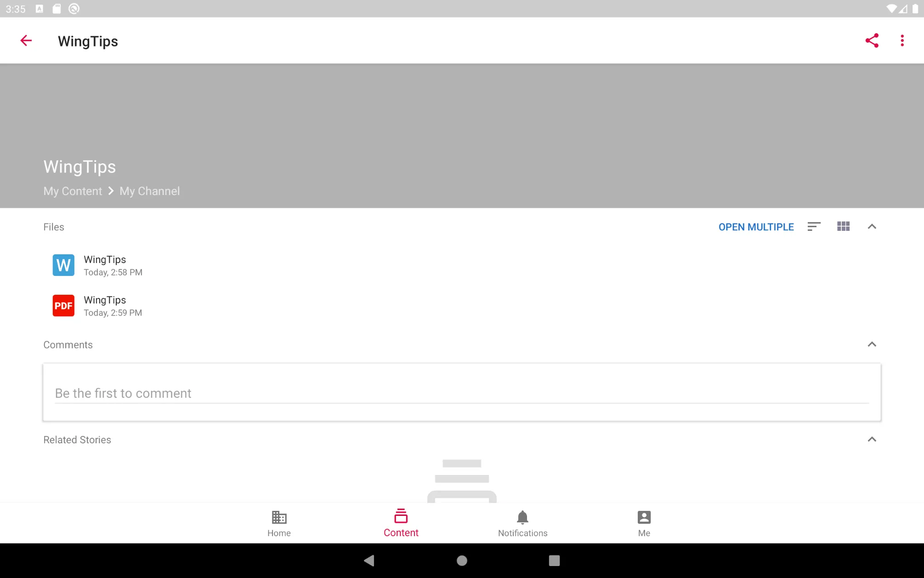Click the Notifications bell icon
924x578 pixels.
(x=523, y=517)
